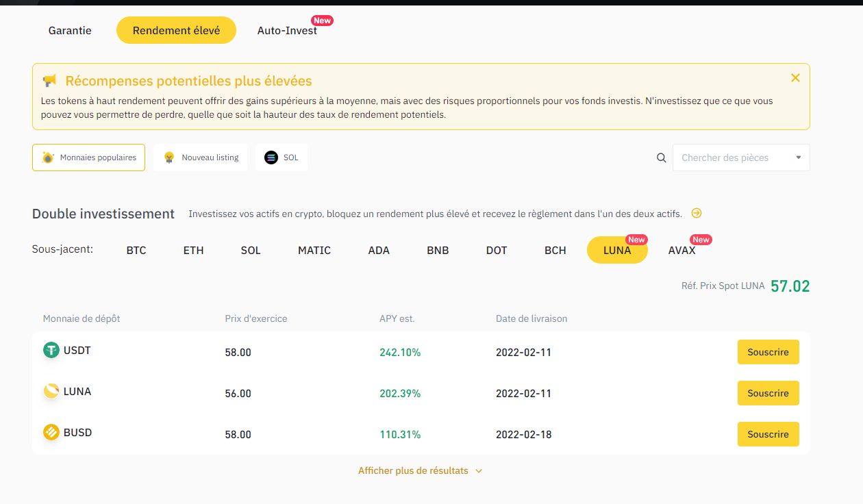
Task: Select the Rendement élevé tab
Action: coord(176,30)
